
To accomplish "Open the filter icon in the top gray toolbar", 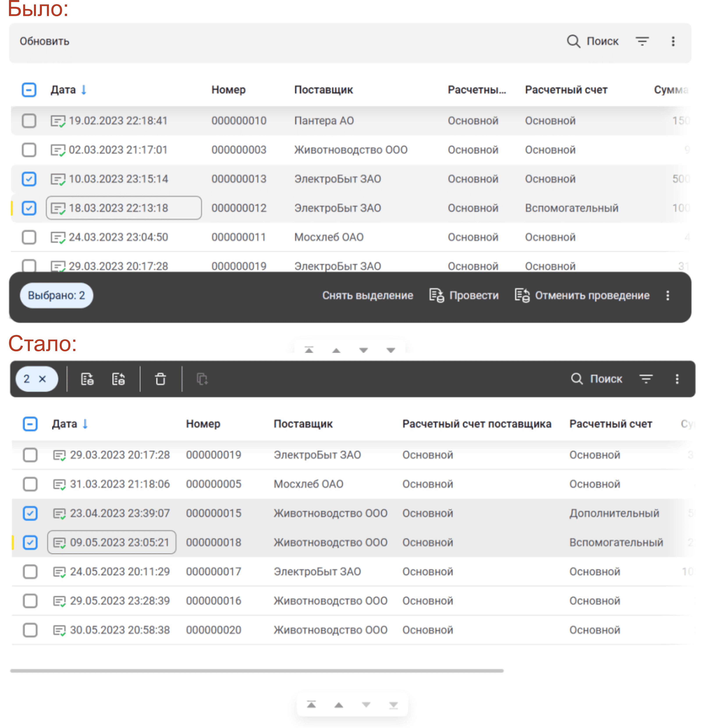I will click(642, 41).
